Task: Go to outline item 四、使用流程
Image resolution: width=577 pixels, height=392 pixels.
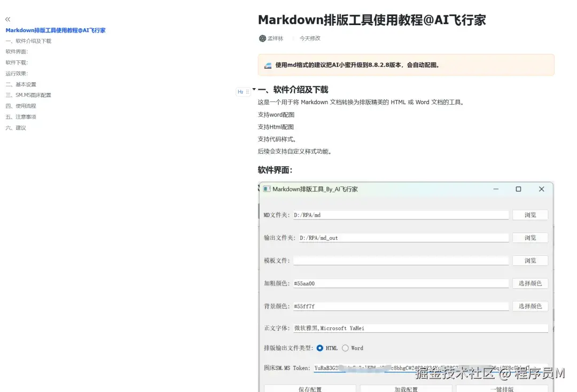Action: 21,106
